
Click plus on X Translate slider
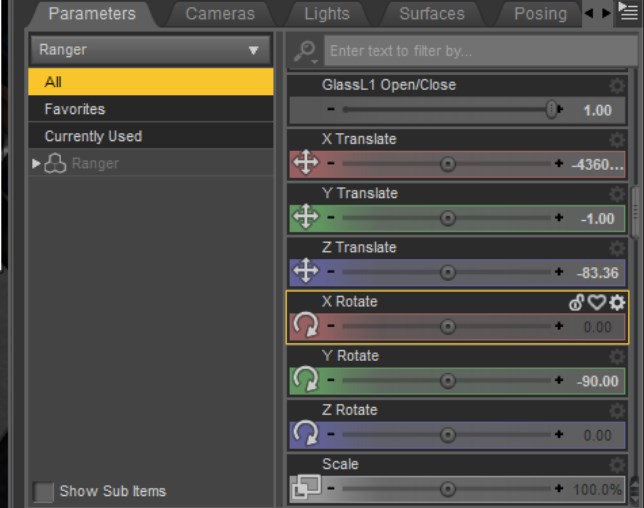(559, 163)
